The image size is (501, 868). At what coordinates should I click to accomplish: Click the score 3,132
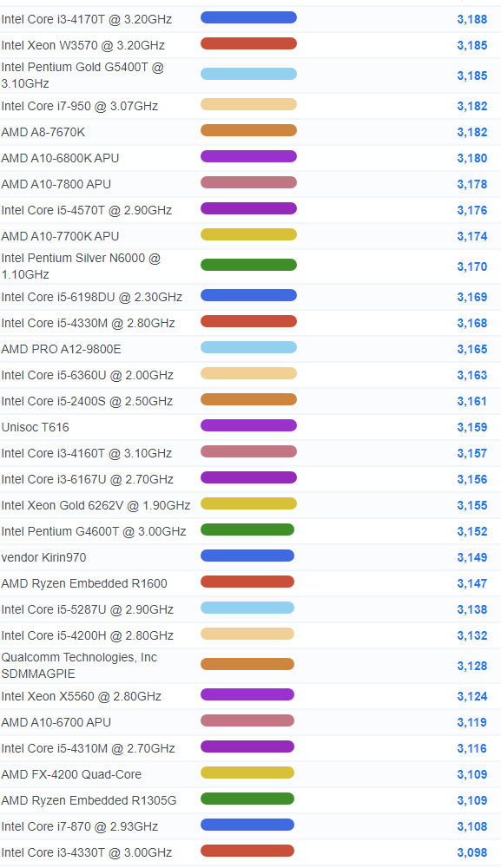click(472, 635)
